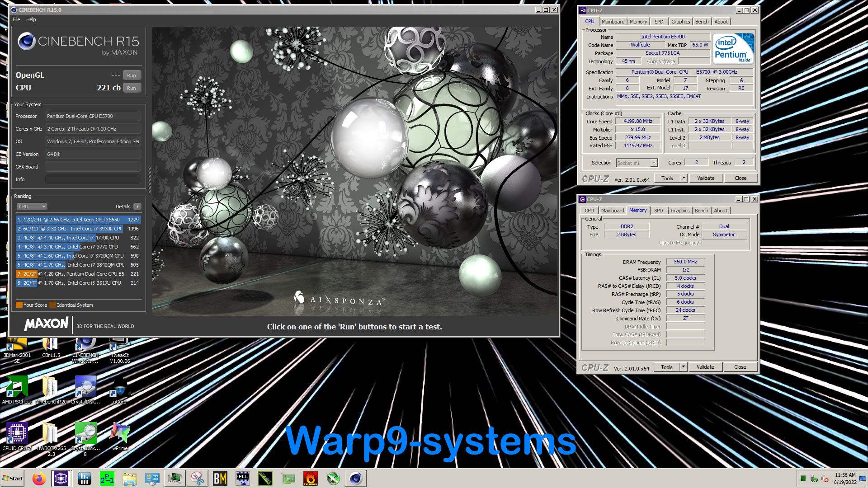Open Tools dropdown arrow in lower CPU-Z
Screen dimensions: 868x488
pyautogui.click(x=683, y=367)
